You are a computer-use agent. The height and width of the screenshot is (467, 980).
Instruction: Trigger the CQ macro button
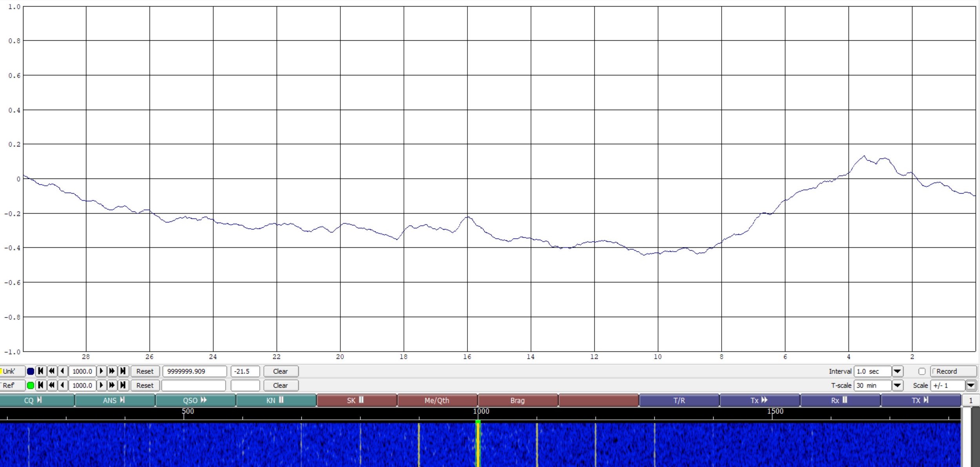pos(37,400)
